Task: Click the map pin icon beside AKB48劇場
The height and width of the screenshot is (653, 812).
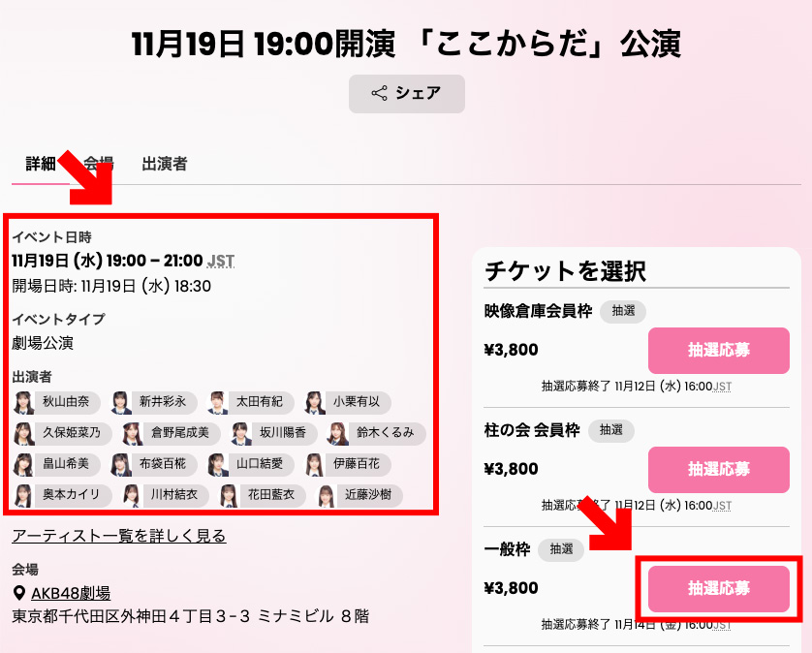Action: 19,593
